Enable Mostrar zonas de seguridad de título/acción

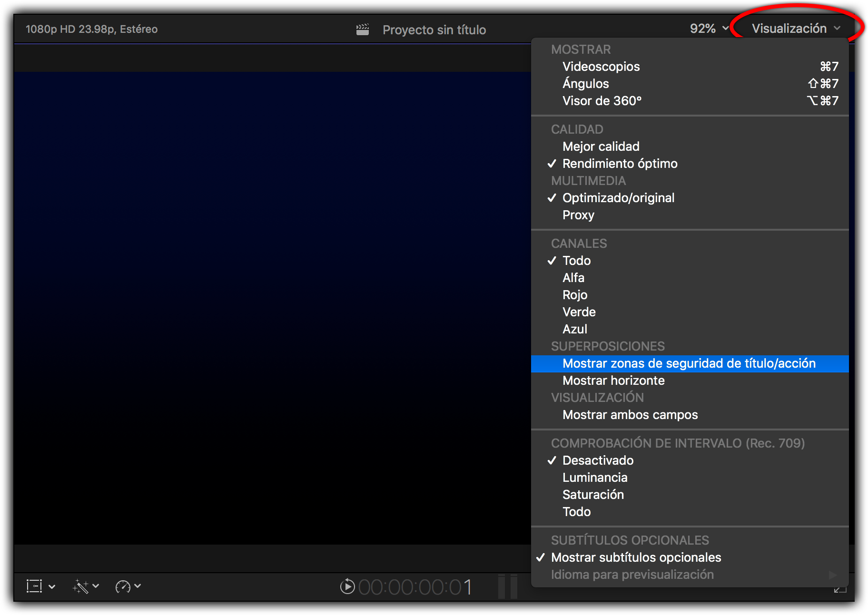[689, 363]
